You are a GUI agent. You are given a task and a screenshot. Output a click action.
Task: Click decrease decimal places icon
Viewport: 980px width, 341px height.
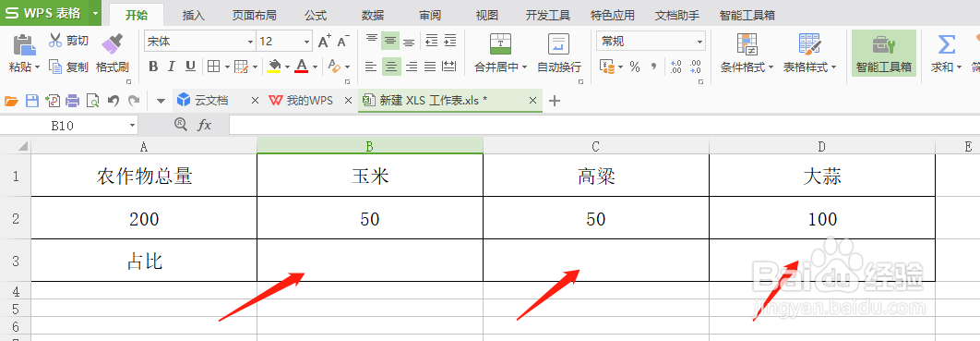(696, 67)
